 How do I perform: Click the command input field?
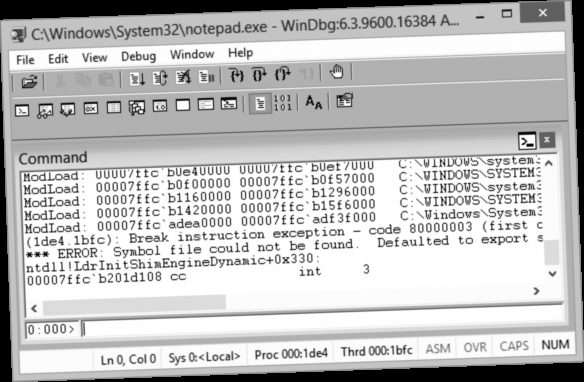pos(322,321)
